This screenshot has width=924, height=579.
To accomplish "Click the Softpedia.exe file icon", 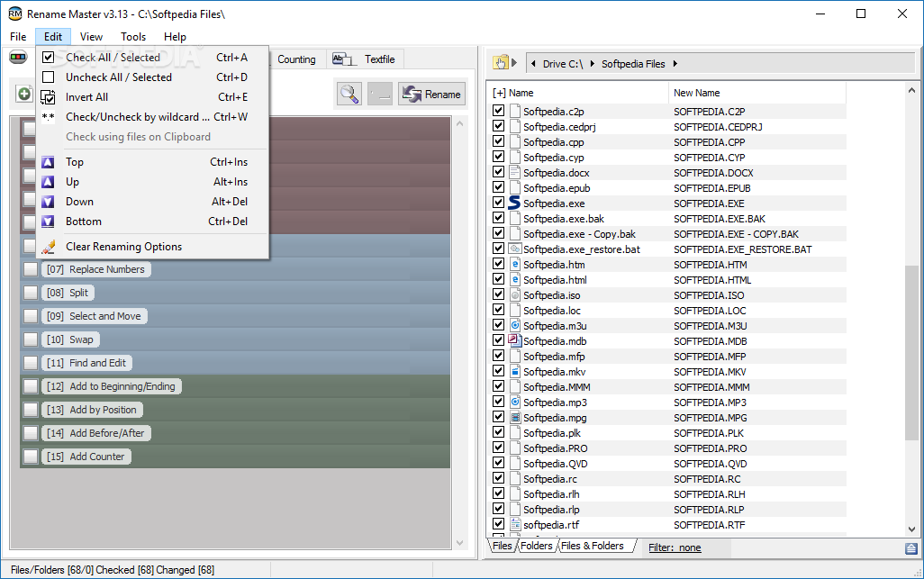I will (514, 203).
